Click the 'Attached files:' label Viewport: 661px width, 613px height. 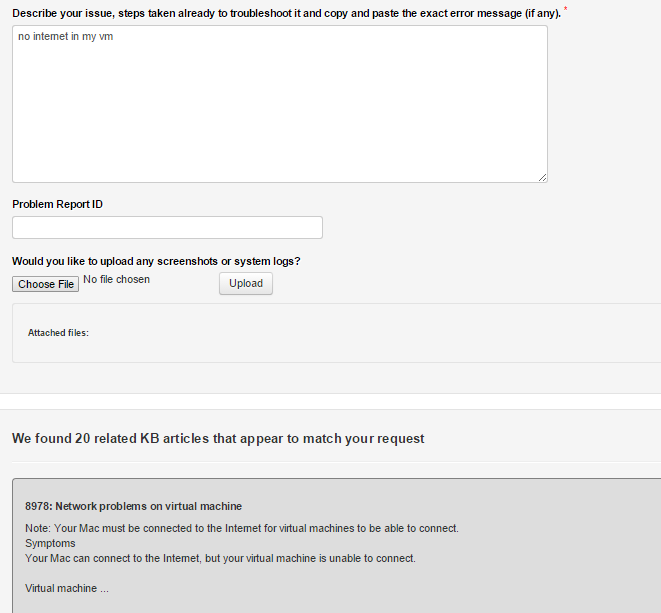[x=58, y=333]
